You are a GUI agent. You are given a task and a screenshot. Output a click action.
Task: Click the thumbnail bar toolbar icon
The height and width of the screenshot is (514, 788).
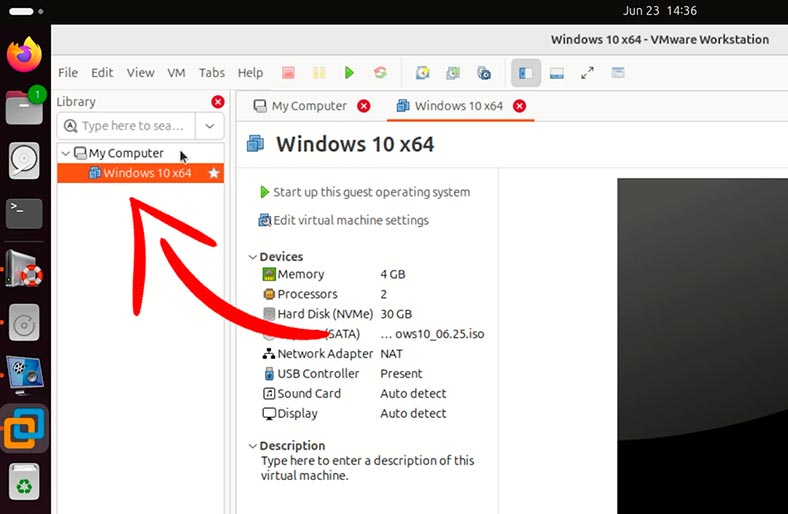point(556,73)
